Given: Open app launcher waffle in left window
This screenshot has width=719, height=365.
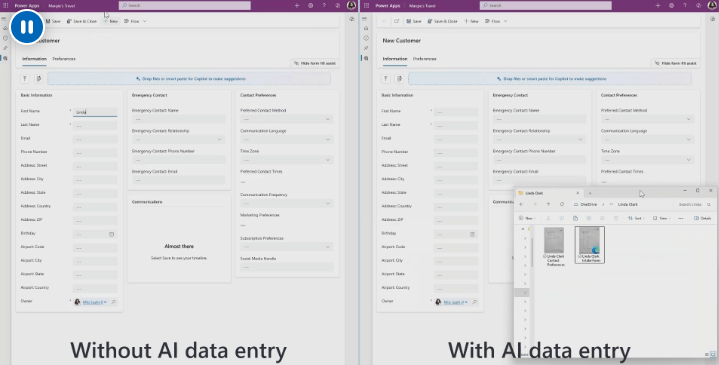Looking at the screenshot, I should point(6,6).
